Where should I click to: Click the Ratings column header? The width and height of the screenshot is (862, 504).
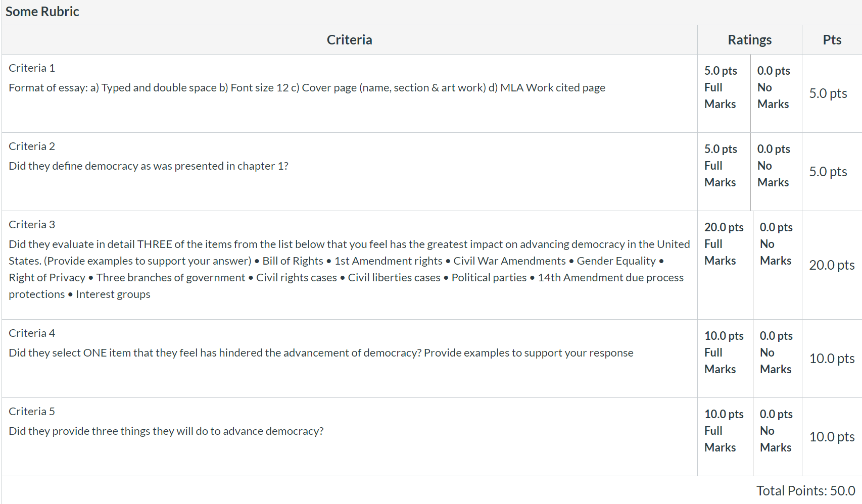(x=749, y=40)
